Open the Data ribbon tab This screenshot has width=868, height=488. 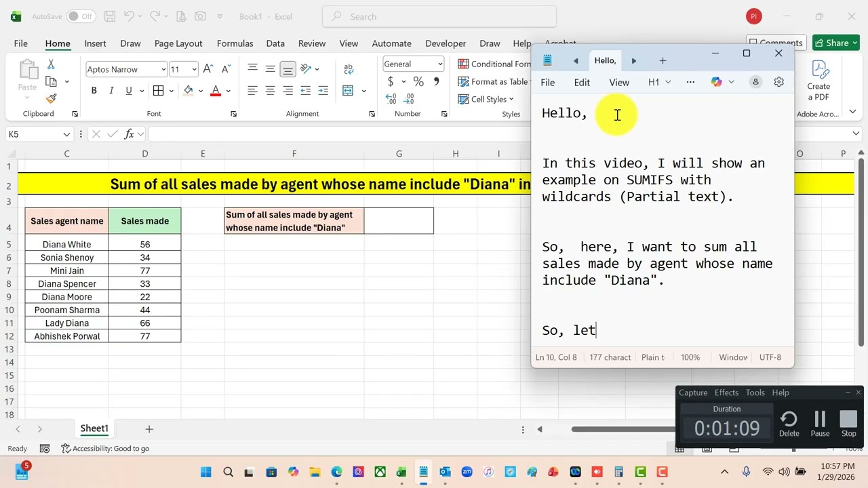coord(275,43)
